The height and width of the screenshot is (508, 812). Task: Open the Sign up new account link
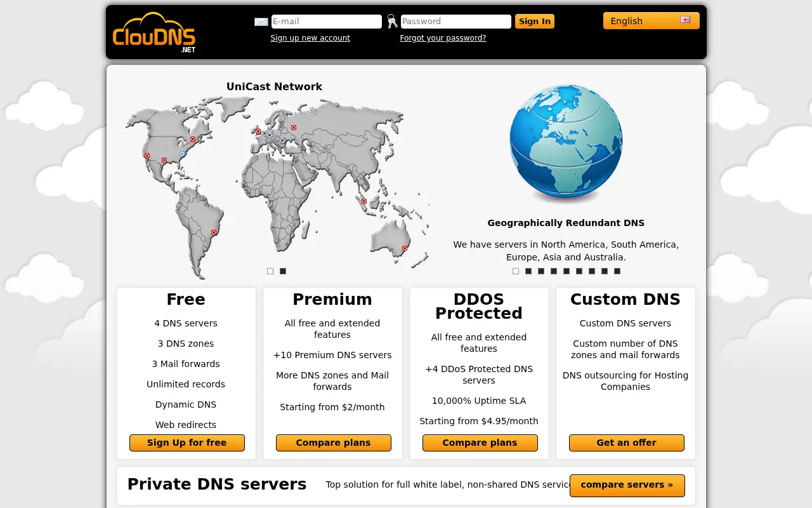(x=310, y=38)
